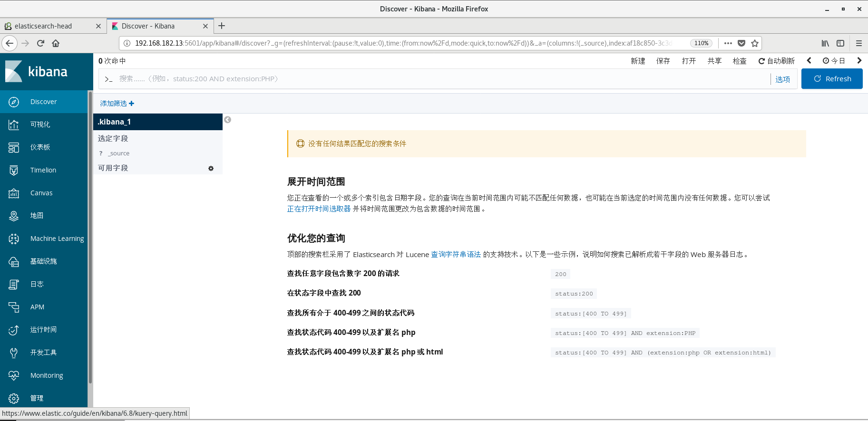Open the Discover compass icon in sidebar
Viewport: 868px width, 421px height.
pos(14,102)
